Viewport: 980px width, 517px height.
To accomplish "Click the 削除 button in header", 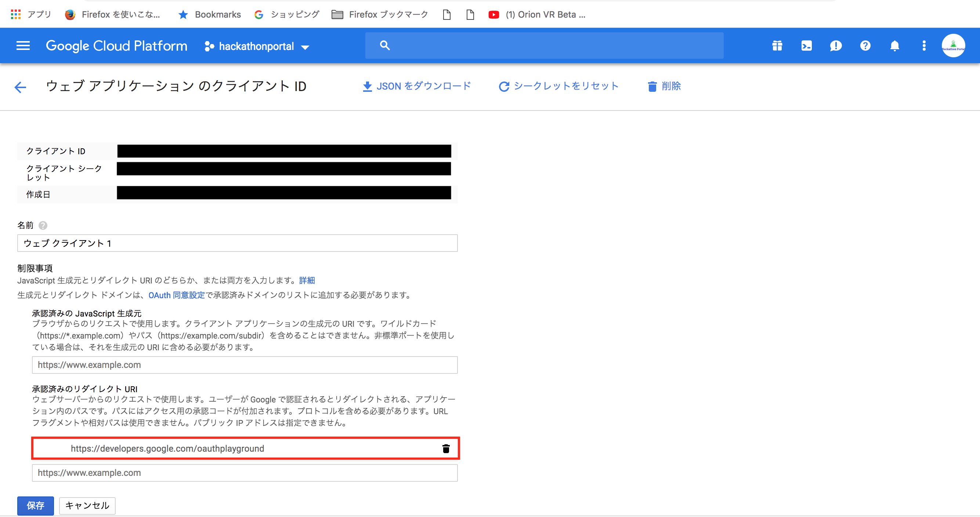I will click(664, 86).
